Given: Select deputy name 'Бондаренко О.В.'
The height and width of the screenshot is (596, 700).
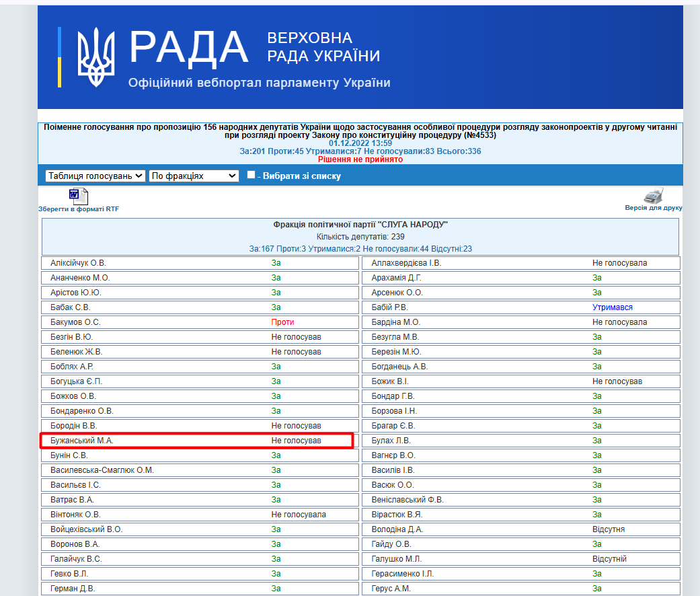Looking at the screenshot, I should click(x=81, y=411).
